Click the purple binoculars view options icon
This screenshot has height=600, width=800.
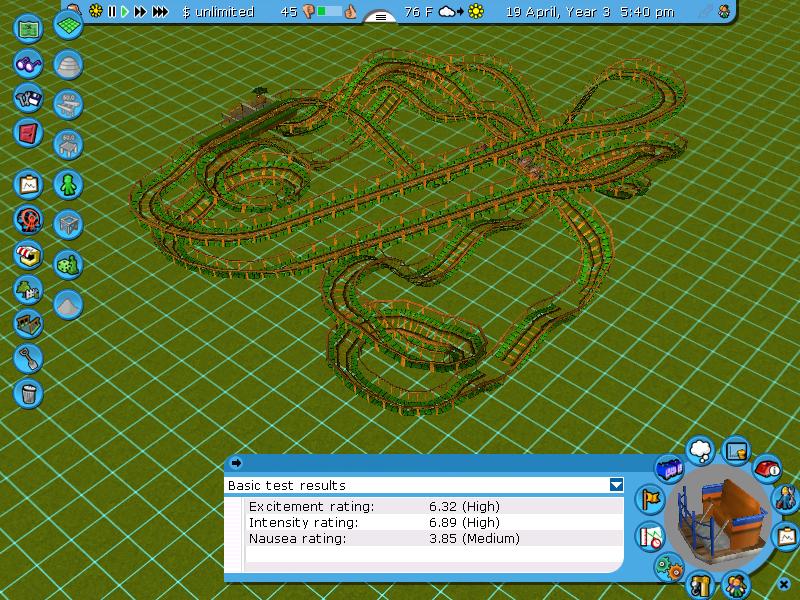point(28,63)
